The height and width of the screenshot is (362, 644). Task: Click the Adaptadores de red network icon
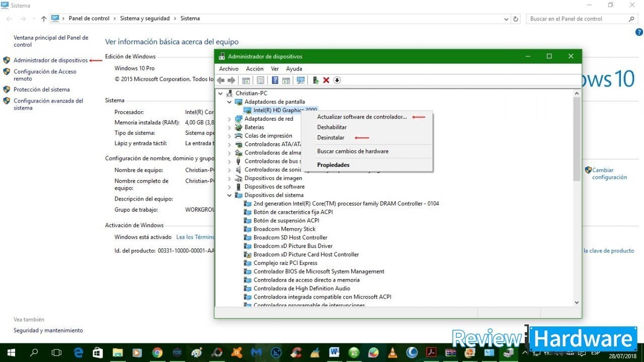[x=238, y=119]
